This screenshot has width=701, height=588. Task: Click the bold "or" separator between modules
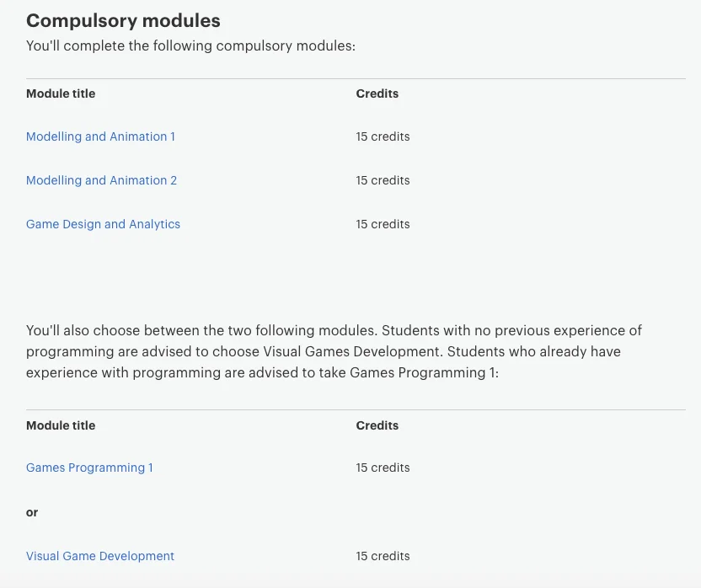32,512
